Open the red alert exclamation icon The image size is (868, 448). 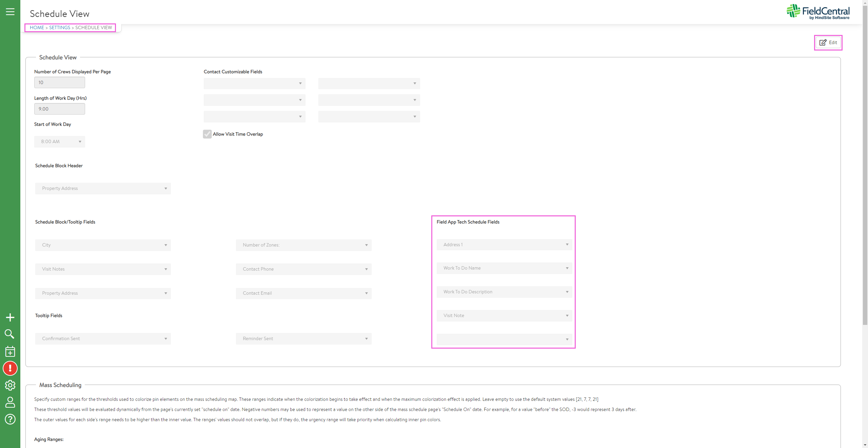point(10,368)
